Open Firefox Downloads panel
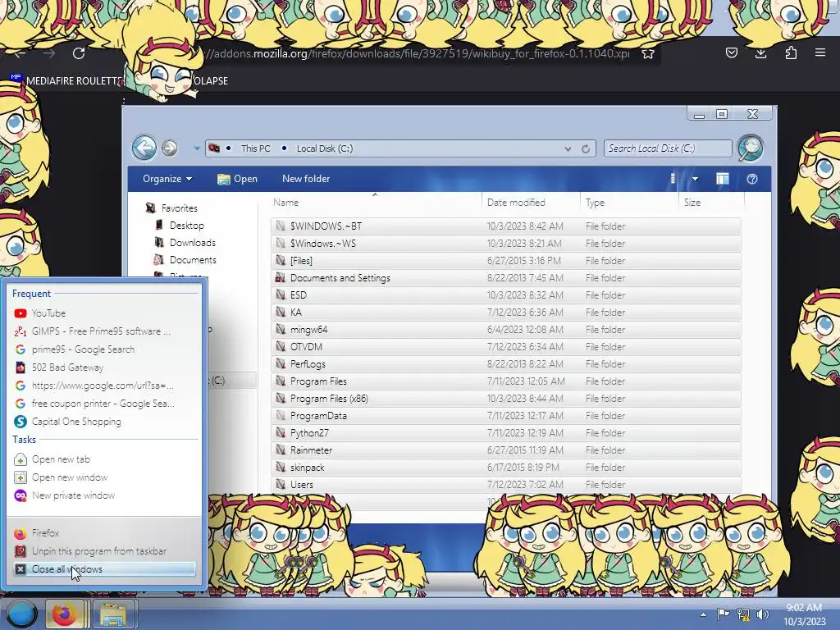Image resolution: width=840 pixels, height=630 pixels. (760, 52)
